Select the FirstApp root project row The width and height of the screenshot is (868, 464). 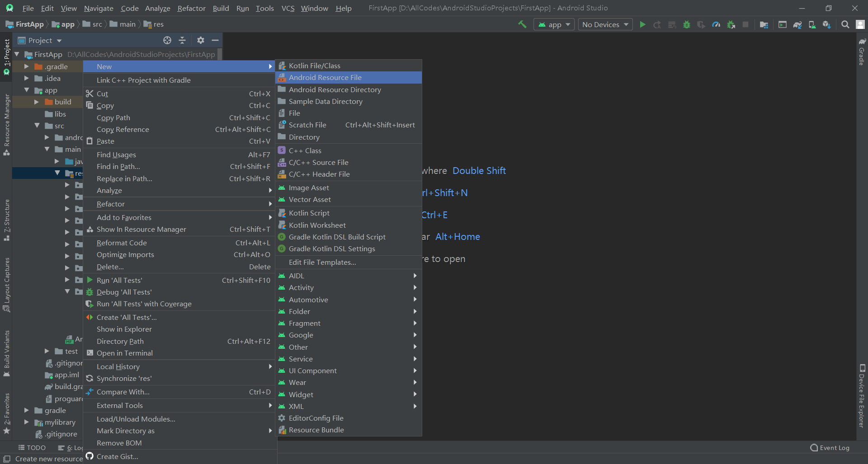coord(117,54)
